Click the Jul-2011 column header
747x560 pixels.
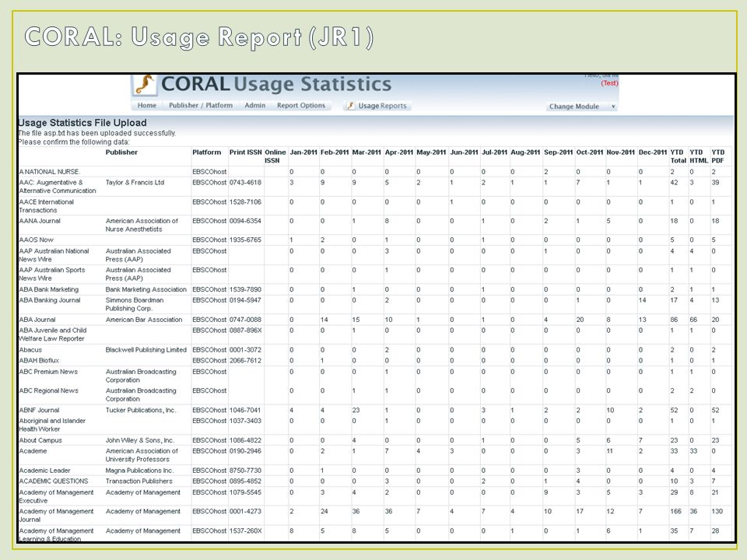[x=494, y=152]
